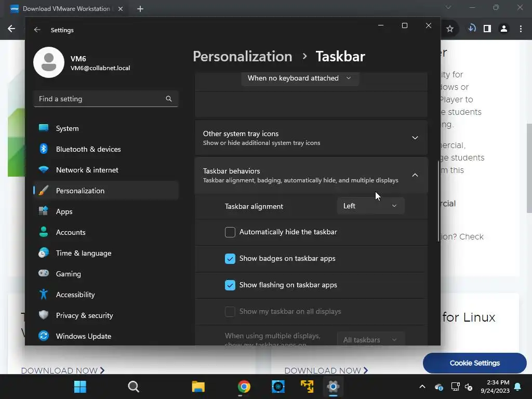Open the Windows Start menu
This screenshot has width=532, height=399.
coord(81,387)
